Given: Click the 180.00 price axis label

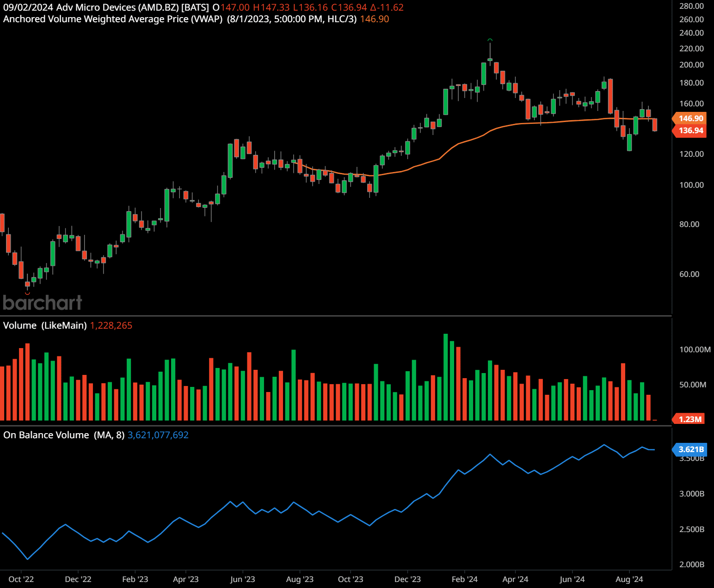Looking at the screenshot, I should click(x=691, y=83).
